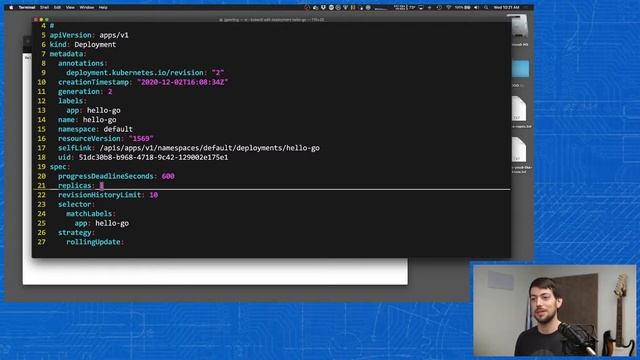Viewport: 640px width, 360px height.
Task: Click the selfLink path on line 17
Action: point(210,148)
